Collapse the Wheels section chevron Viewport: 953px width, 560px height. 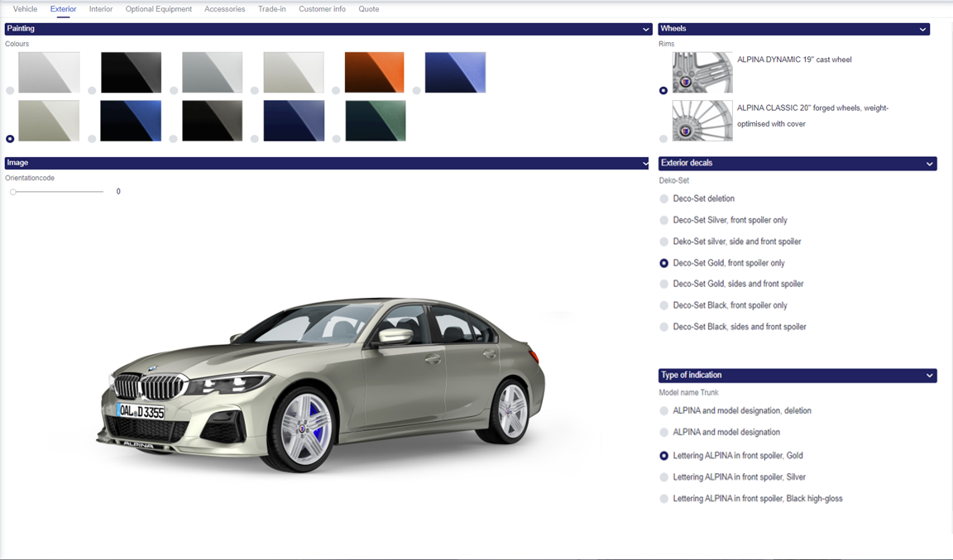click(x=922, y=29)
